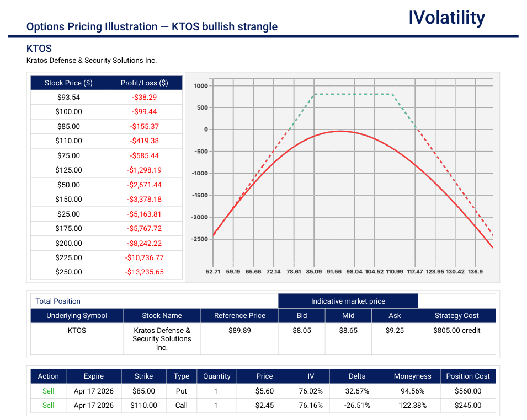Click the Mid price value $8.65
Image resolution: width=527 pixels, height=420 pixels.
pos(348,330)
